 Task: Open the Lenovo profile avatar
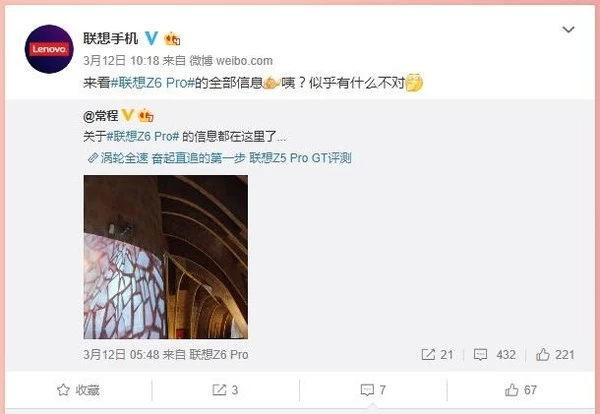49,49
